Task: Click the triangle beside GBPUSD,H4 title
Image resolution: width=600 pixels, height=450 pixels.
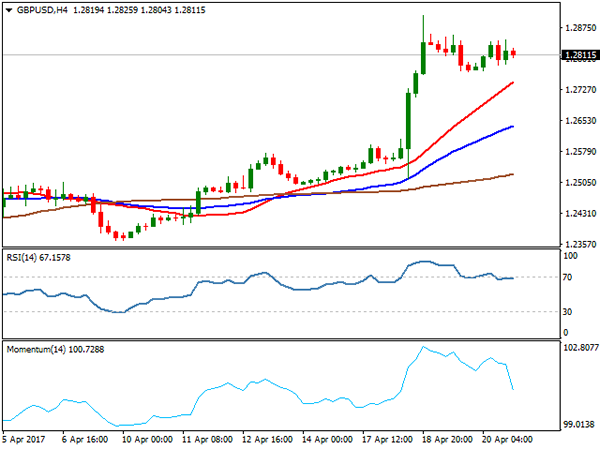Action: [9, 10]
